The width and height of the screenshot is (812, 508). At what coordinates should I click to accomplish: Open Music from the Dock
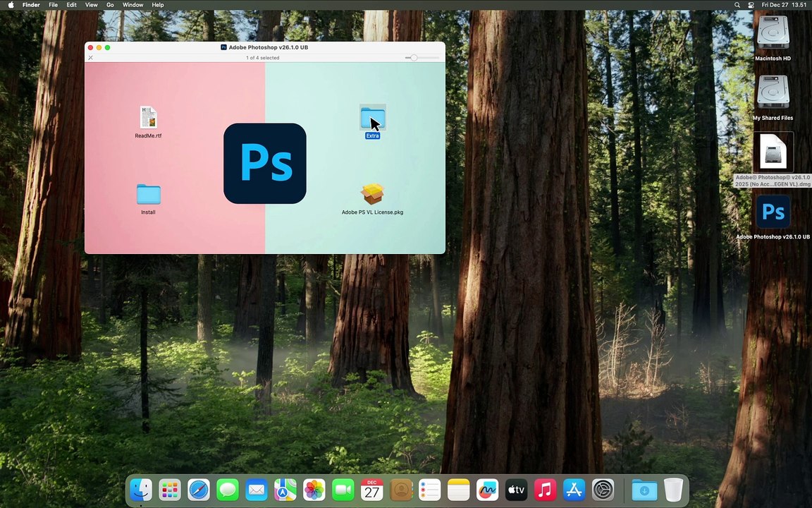point(545,490)
